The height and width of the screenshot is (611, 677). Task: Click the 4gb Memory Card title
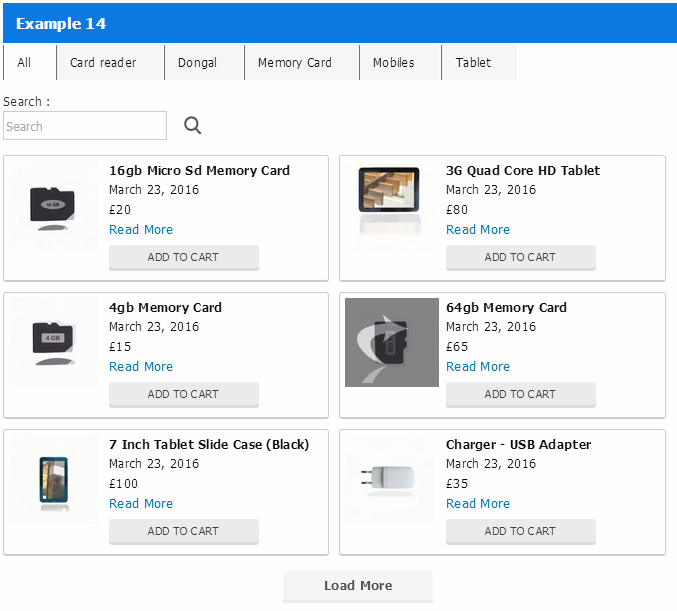coord(165,307)
